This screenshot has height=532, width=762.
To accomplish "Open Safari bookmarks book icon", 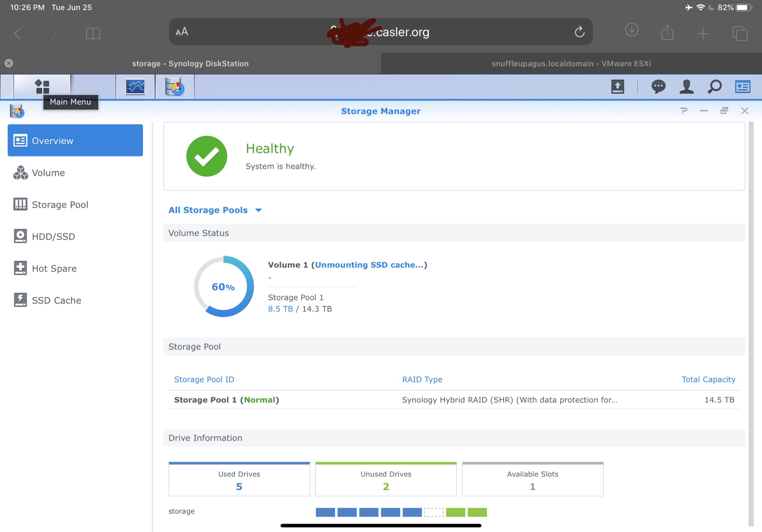I will (x=93, y=34).
